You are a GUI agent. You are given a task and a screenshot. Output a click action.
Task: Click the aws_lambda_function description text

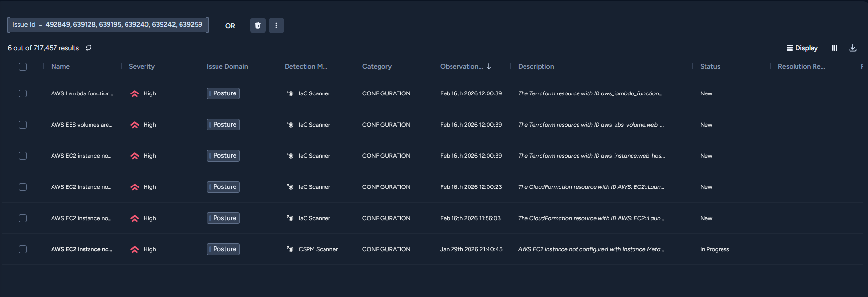(591, 93)
